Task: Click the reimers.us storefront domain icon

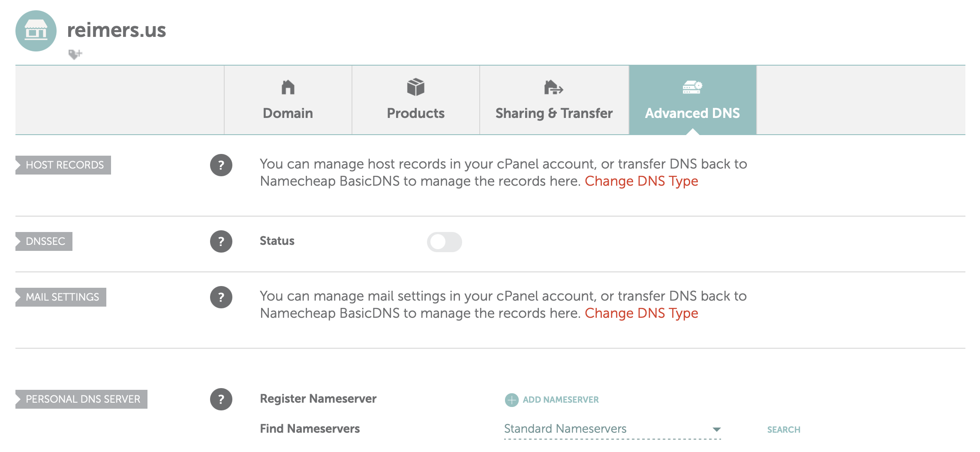Action: (36, 31)
